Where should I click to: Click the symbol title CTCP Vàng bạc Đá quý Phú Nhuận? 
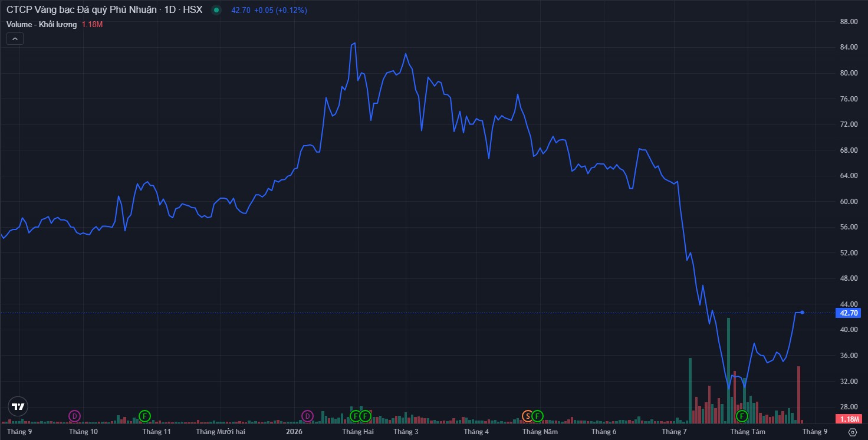[82, 10]
